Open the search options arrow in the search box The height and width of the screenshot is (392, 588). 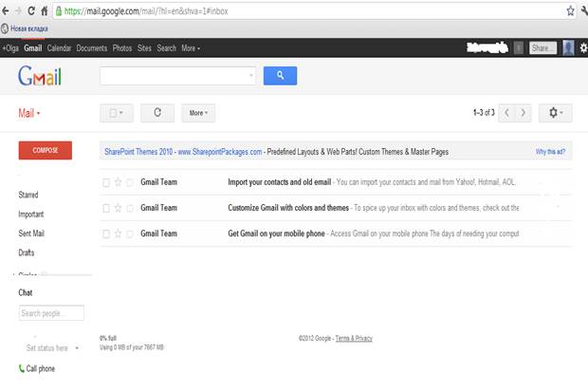pos(251,76)
